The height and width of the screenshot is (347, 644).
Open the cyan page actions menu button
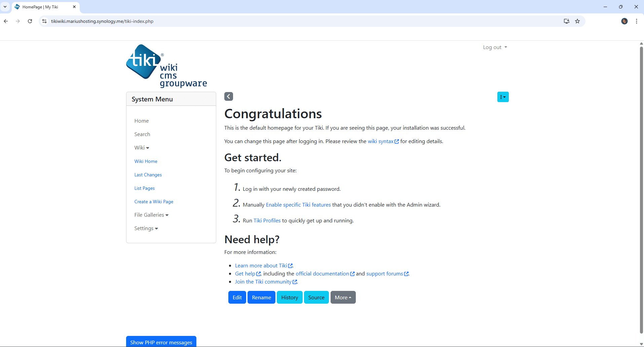[x=503, y=97]
